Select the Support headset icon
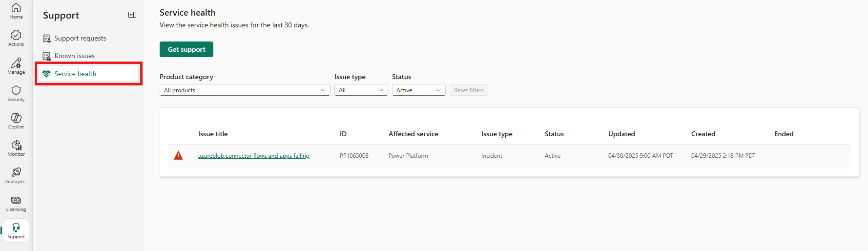 pos(16,230)
